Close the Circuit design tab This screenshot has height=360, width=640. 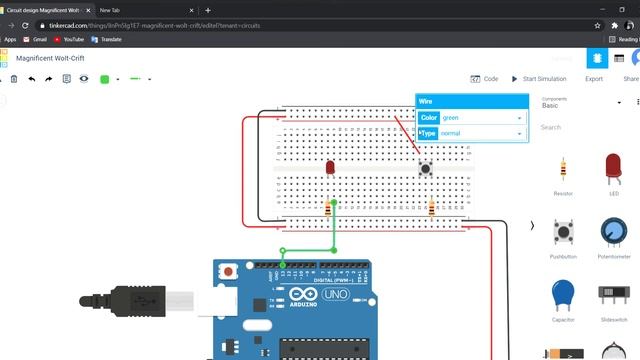[88, 10]
